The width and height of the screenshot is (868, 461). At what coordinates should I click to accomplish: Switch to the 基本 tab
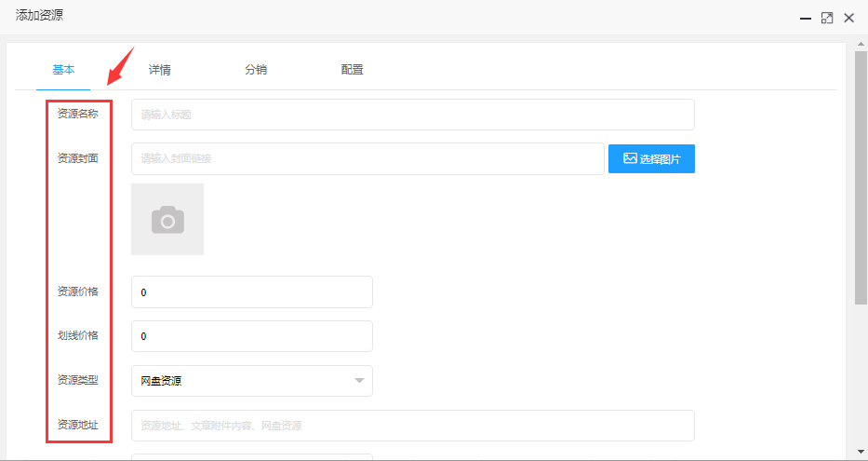click(x=63, y=70)
